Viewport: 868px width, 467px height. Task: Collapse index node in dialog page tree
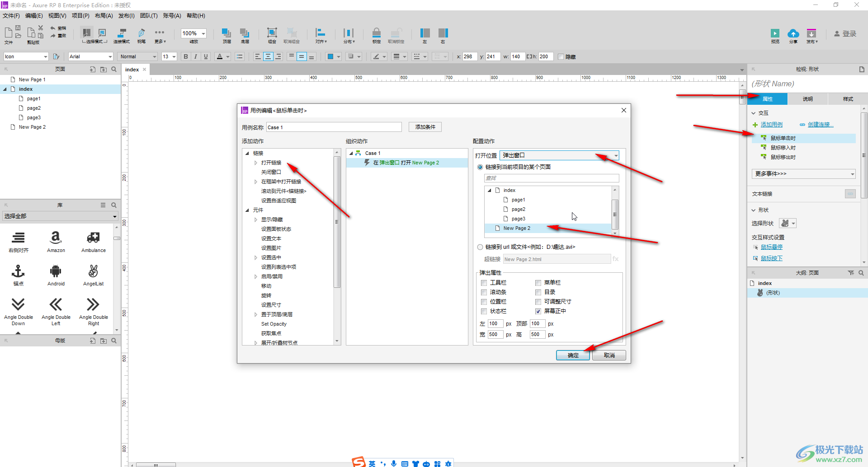pos(490,190)
